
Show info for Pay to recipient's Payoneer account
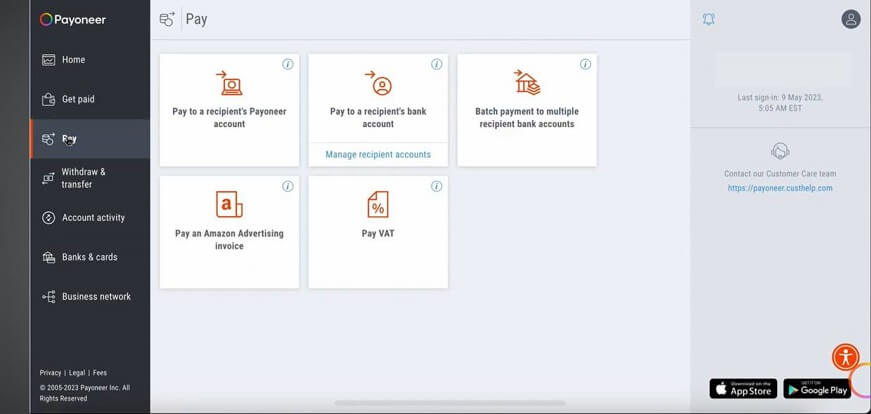point(288,64)
